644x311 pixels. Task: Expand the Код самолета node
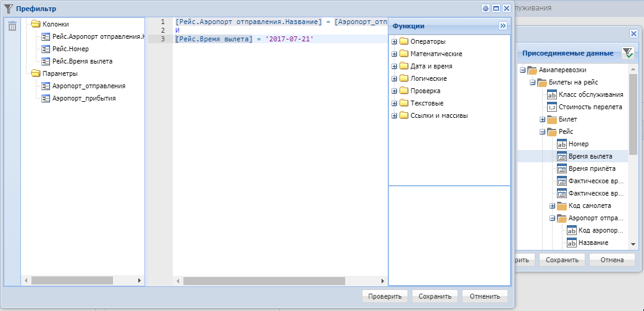[552, 205]
